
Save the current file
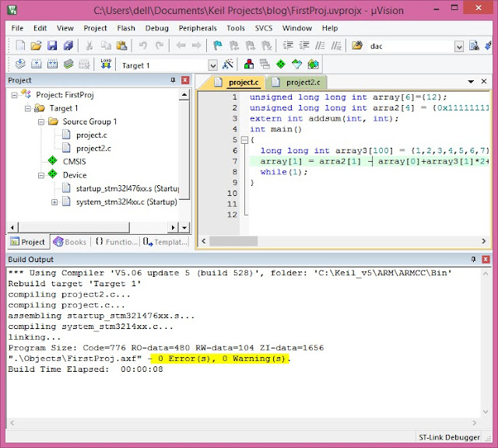[x=52, y=46]
